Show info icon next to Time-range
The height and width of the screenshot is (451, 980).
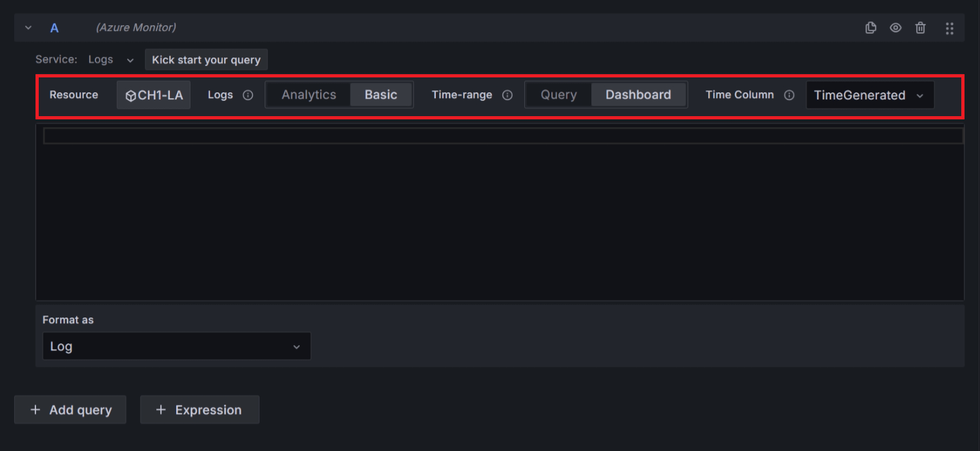(x=507, y=95)
